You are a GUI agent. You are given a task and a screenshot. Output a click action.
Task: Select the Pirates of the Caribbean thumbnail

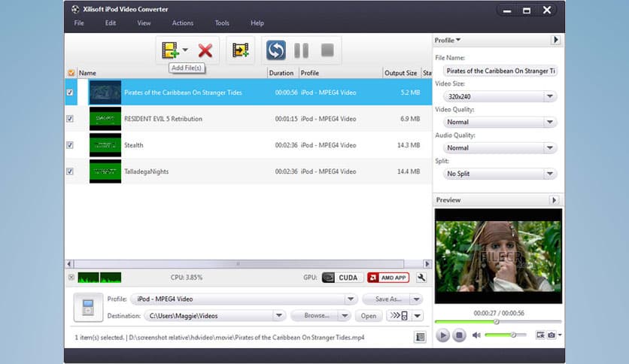[105, 93]
